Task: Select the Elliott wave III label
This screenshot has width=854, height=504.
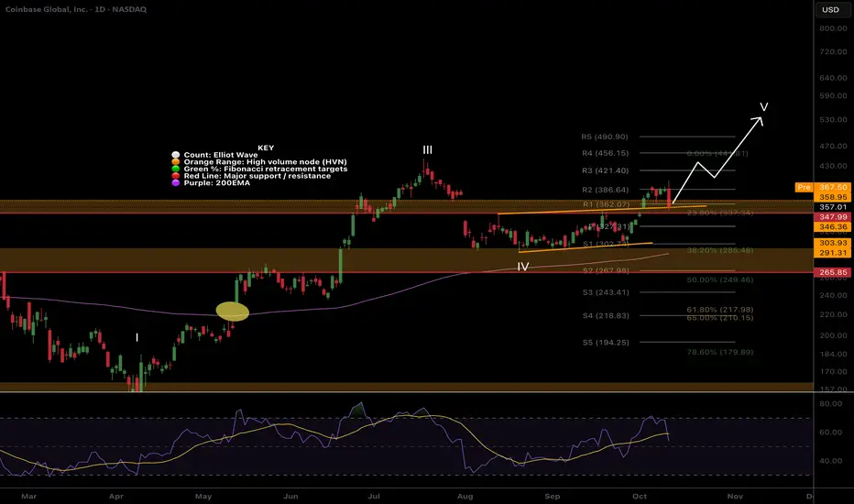Action: click(x=428, y=150)
